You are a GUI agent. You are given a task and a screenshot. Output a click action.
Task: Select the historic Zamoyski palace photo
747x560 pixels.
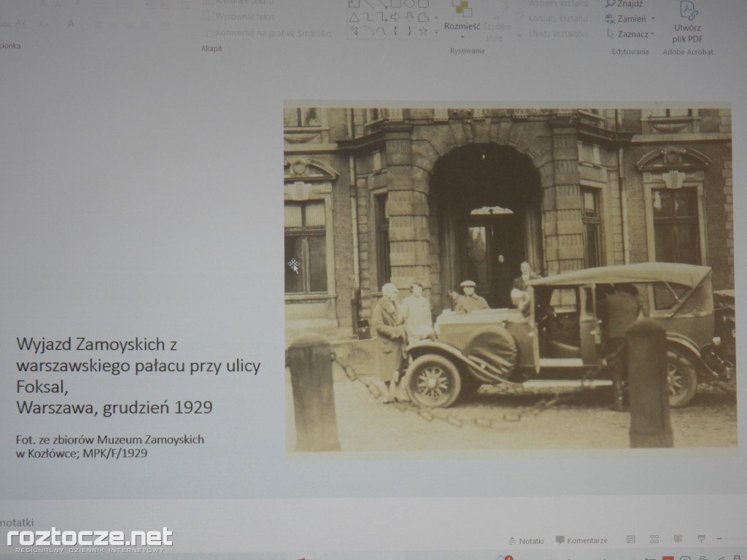(x=510, y=280)
